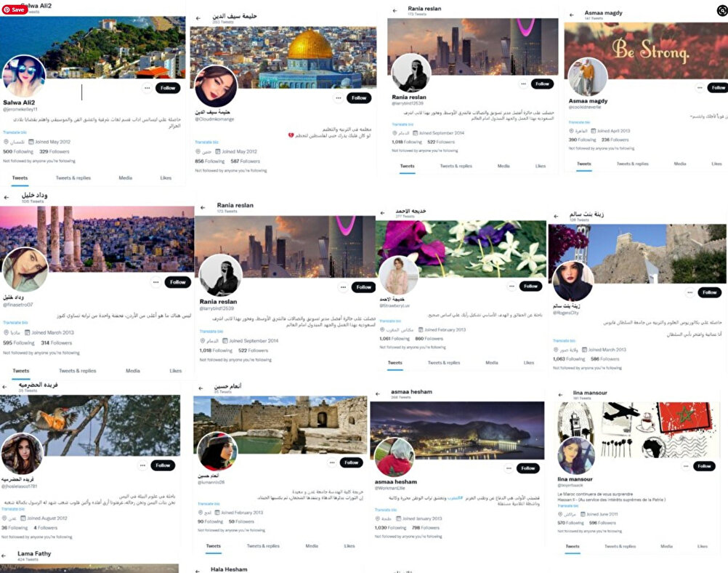
Task: Click the Be Strong header banner image
Action: [x=646, y=49]
